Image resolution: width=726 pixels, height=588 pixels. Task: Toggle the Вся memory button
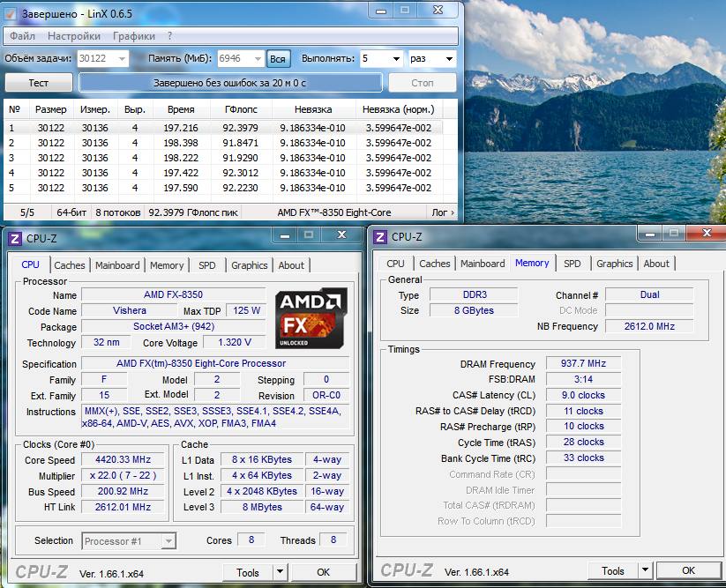pyautogui.click(x=278, y=59)
